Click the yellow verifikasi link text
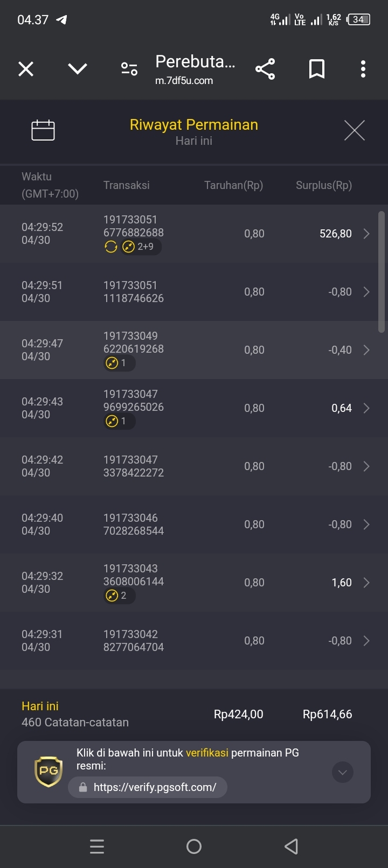The width and height of the screenshot is (388, 868). [207, 753]
